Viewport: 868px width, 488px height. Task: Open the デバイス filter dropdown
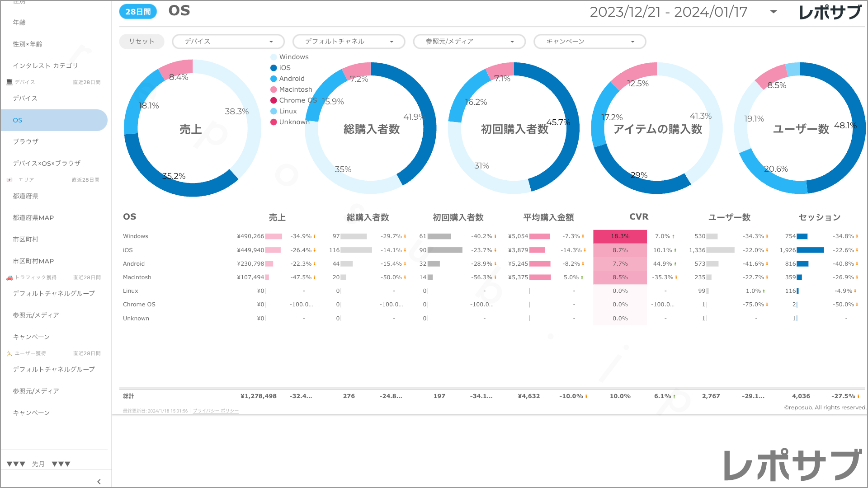click(228, 42)
